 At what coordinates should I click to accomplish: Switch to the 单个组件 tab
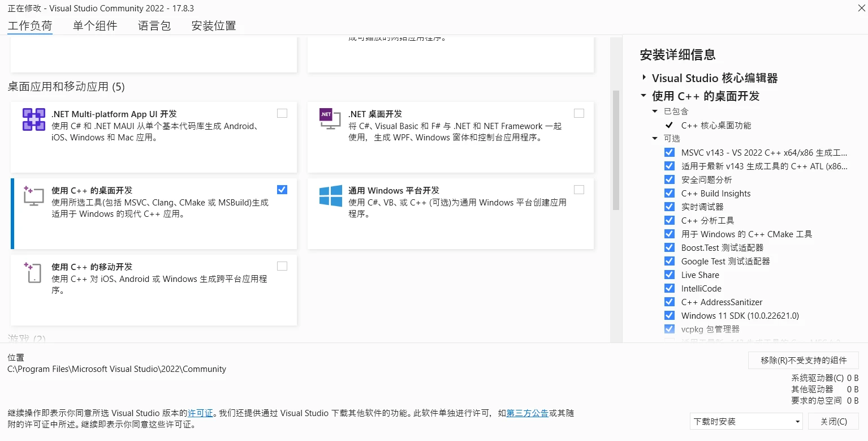95,25
